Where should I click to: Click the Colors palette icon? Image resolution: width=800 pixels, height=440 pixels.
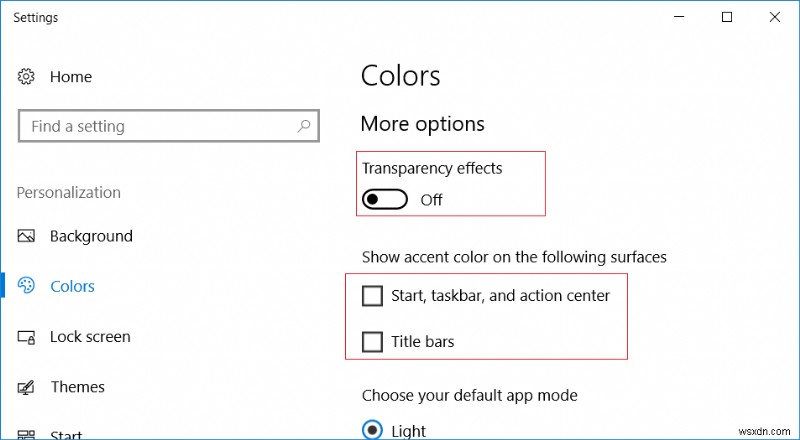click(x=27, y=286)
